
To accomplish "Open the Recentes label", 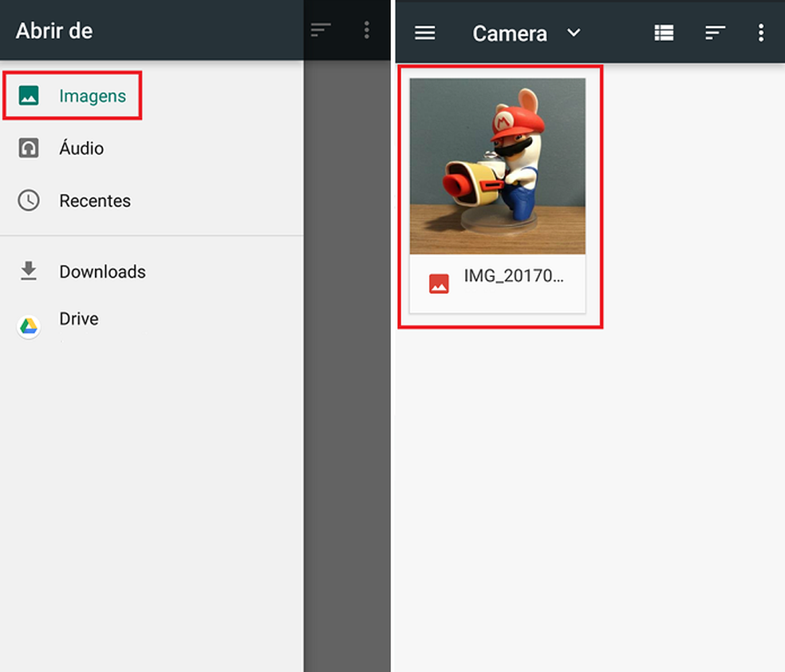I will tap(95, 201).
